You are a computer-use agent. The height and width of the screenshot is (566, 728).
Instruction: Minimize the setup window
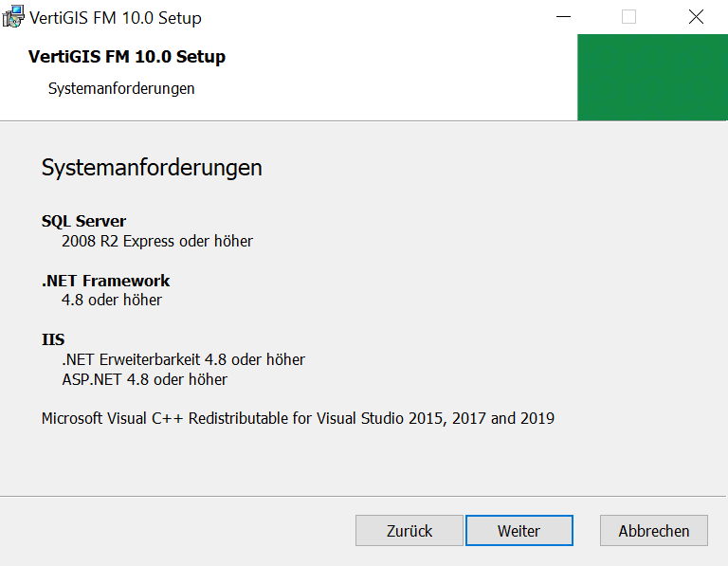pos(563,17)
